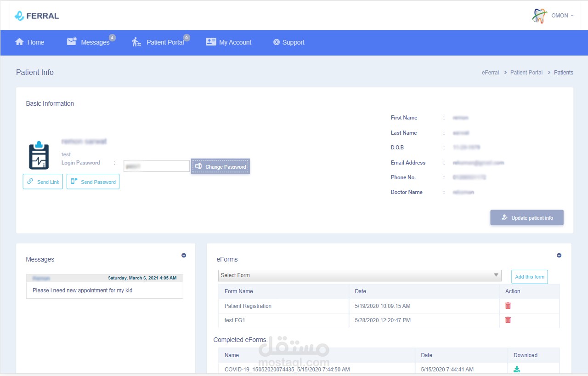Click the Support lifebuoy icon
Viewport: 588px width, 376px height.
pos(277,42)
